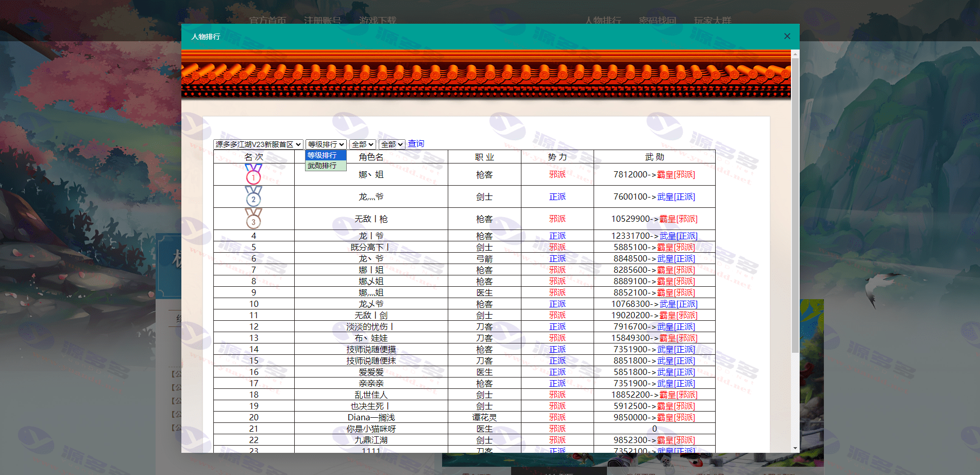This screenshot has height=475, width=980.
Task: Click 邪派 faction in rank 1 row
Action: (x=557, y=174)
